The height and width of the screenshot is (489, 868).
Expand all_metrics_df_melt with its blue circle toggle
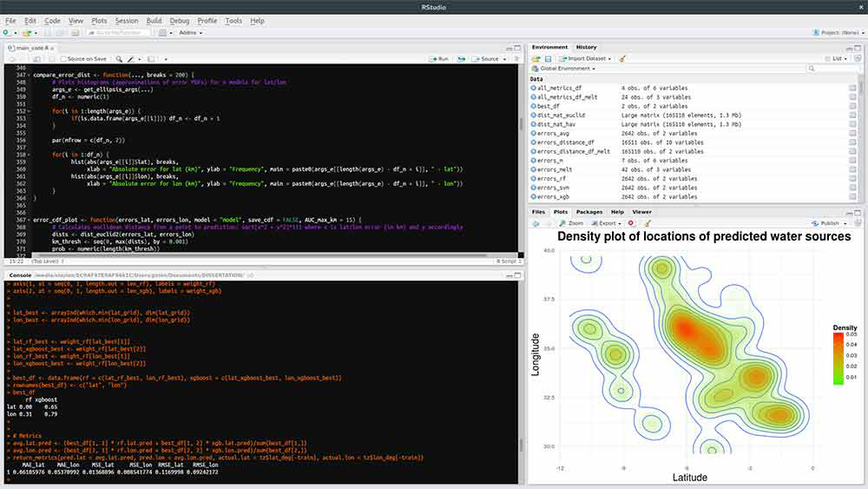(534, 97)
